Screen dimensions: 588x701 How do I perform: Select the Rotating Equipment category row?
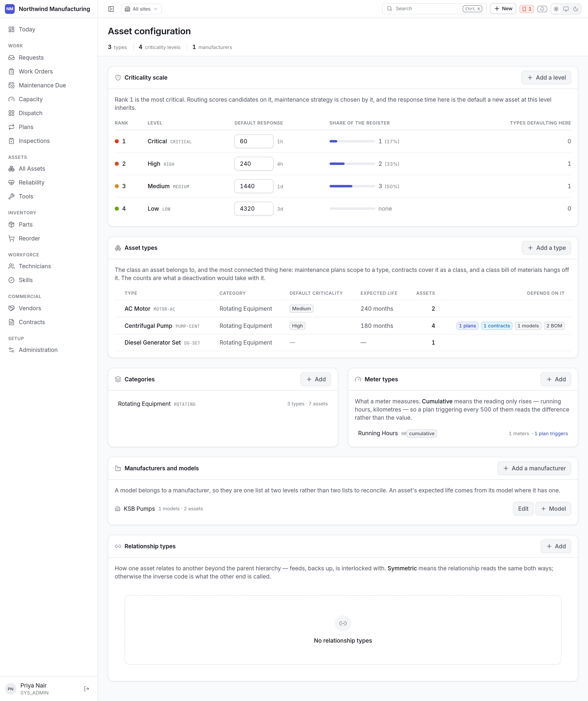(223, 404)
